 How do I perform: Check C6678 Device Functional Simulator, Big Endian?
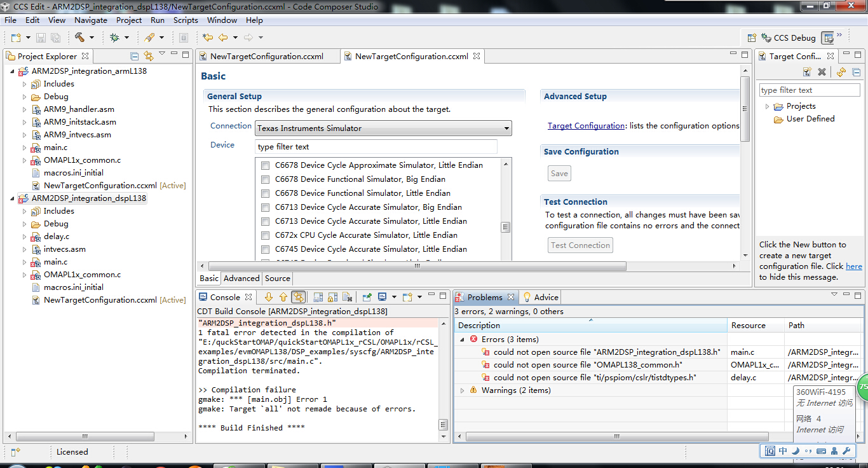265,179
